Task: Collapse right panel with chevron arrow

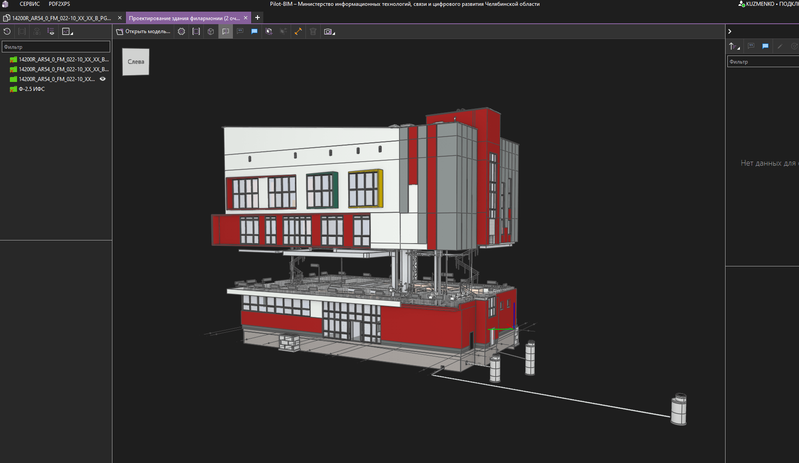Action: pos(730,32)
